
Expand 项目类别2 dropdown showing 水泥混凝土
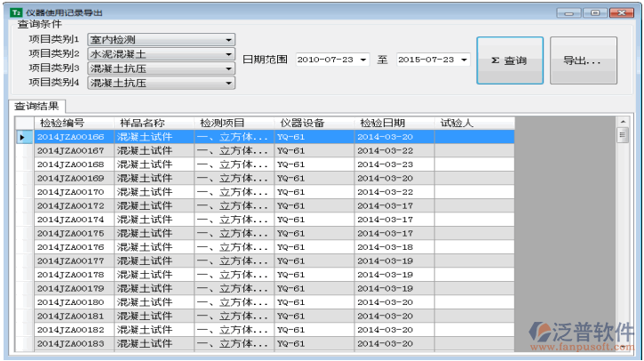pos(229,54)
